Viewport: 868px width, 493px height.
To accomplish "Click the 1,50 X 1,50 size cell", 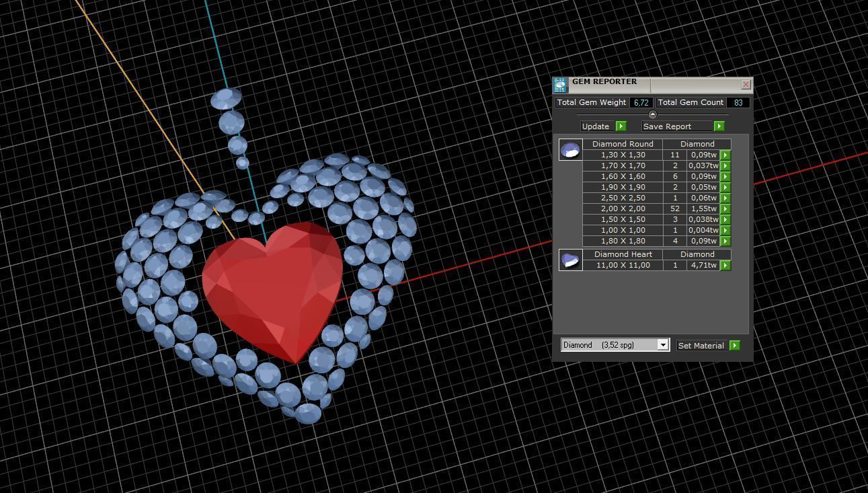I will [x=623, y=219].
